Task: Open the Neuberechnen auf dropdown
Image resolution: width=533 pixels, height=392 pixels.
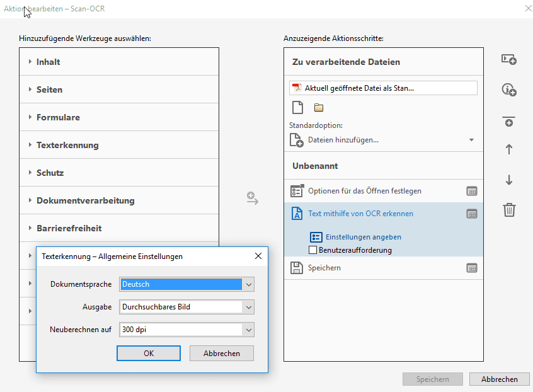Action: coord(249,330)
